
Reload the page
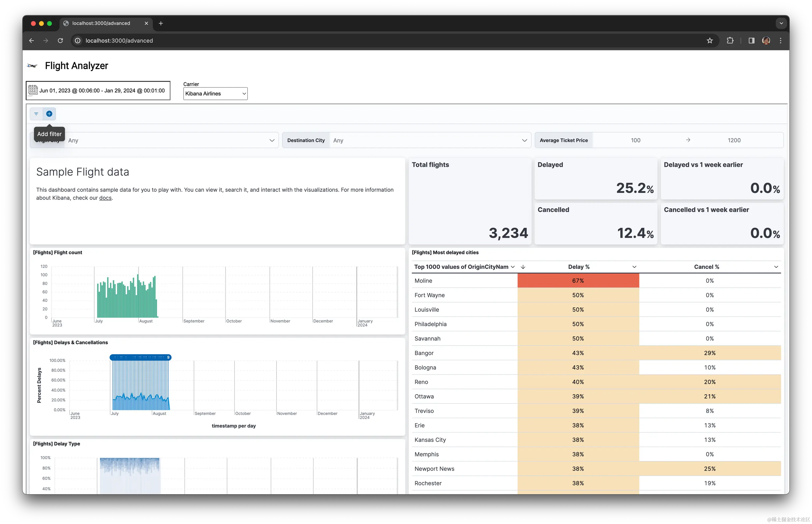click(60, 41)
